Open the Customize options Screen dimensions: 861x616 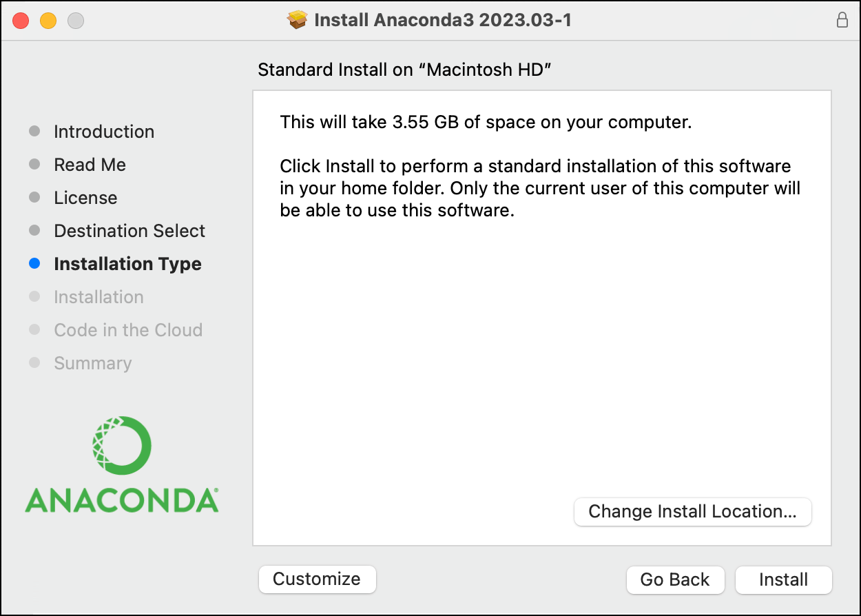(x=317, y=579)
